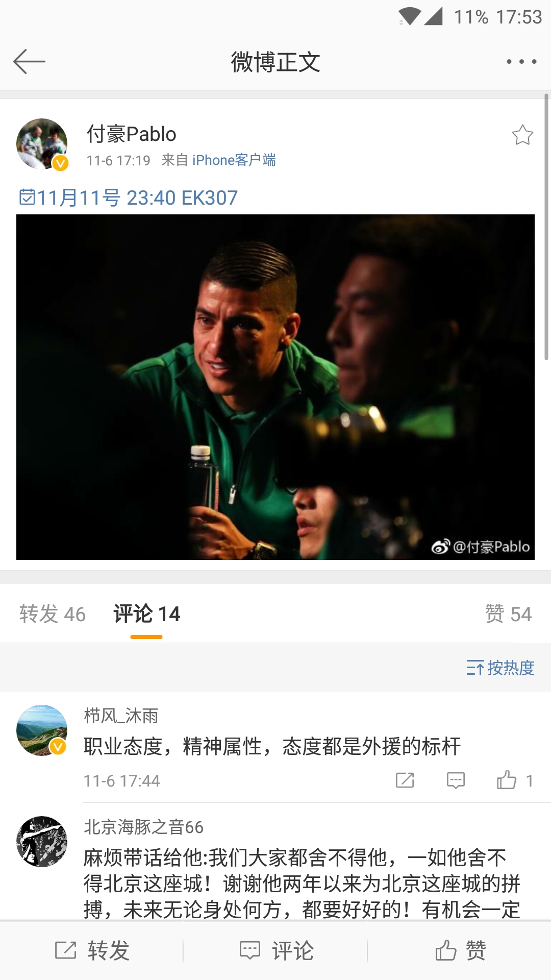
Task: Select the 评论 14 tab
Action: click(147, 614)
